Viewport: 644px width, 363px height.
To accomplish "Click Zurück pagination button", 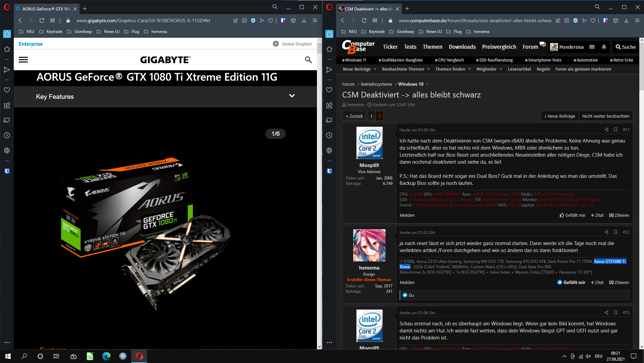I will (354, 116).
